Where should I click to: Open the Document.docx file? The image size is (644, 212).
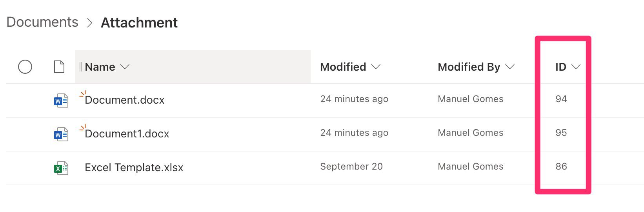click(x=125, y=100)
